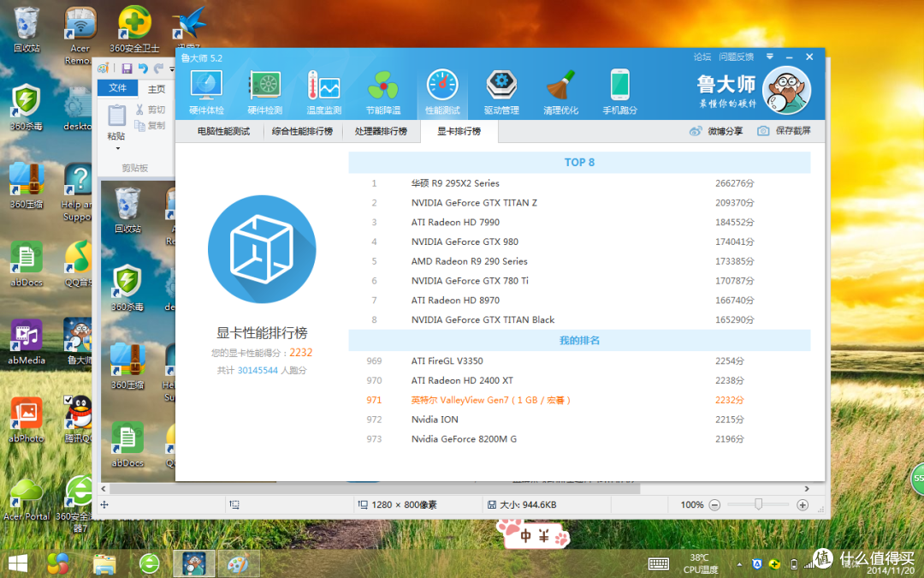
Task: Click the touch keyboard icon in the system tray
Action: point(658,564)
